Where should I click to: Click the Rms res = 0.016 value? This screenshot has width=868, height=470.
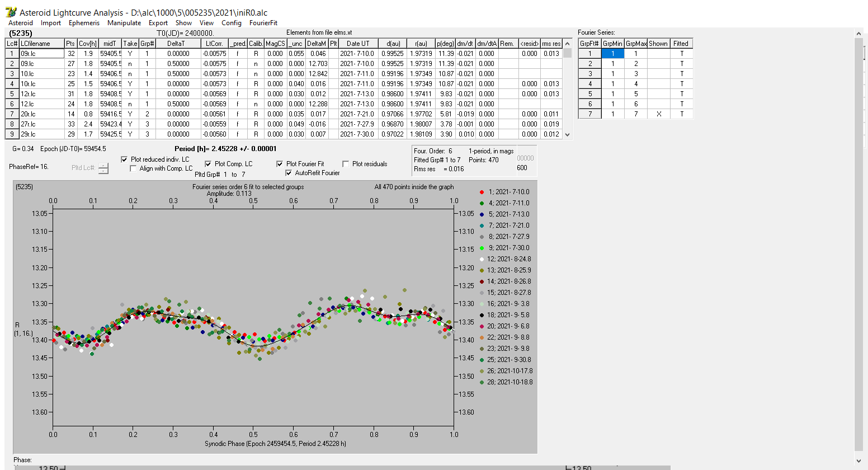(x=439, y=169)
